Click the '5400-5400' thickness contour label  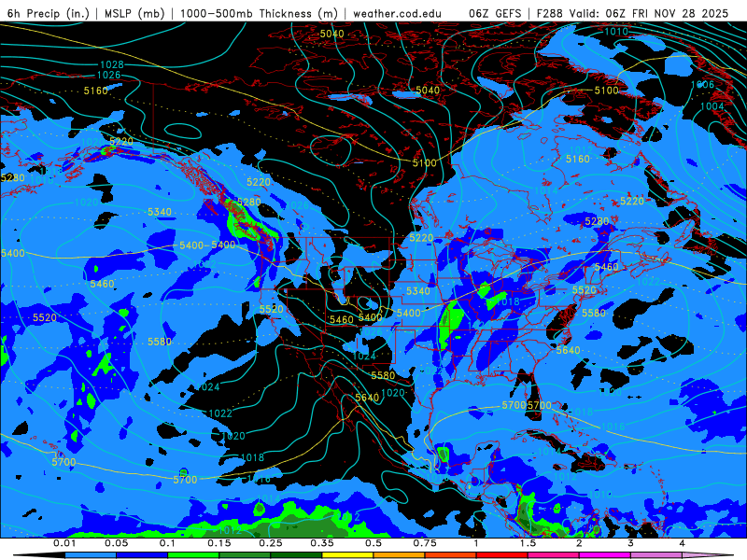point(207,245)
